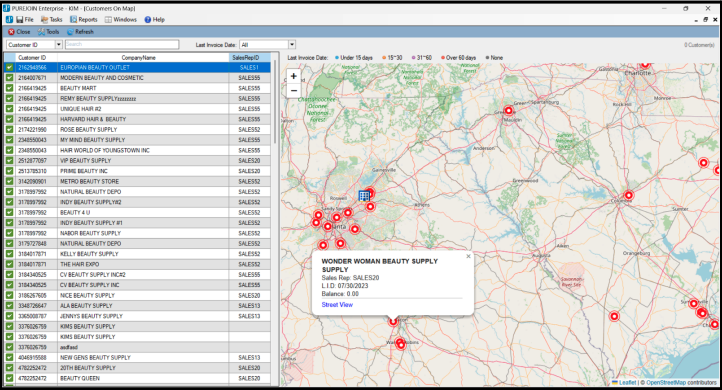Zoom in on the map
Image resolution: width=722 pixels, height=390 pixels.
click(x=293, y=76)
